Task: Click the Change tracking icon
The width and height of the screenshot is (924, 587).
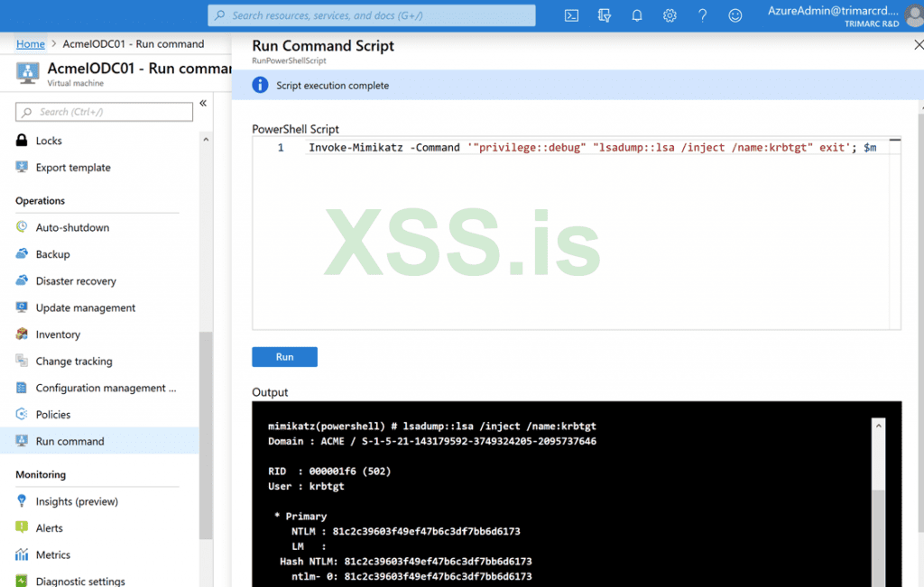Action: coord(22,361)
